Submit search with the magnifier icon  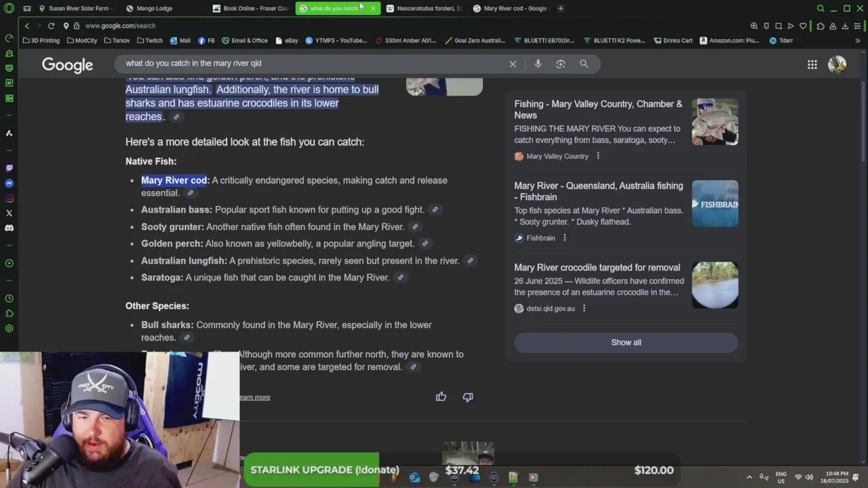[x=584, y=64]
